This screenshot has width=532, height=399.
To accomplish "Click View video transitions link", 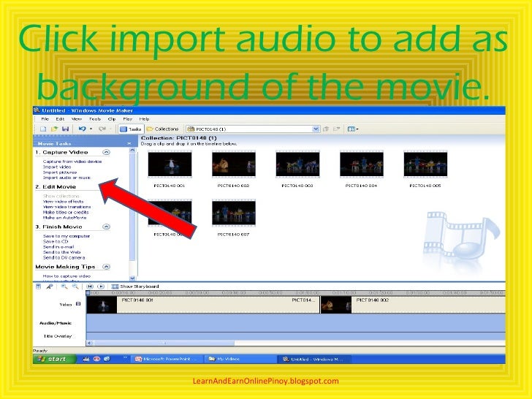I will [x=66, y=207].
